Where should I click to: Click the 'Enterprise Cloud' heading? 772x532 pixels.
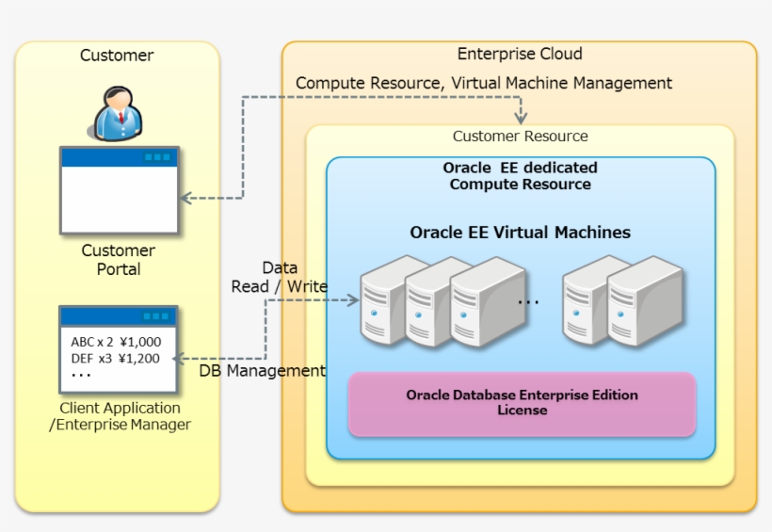(520, 53)
